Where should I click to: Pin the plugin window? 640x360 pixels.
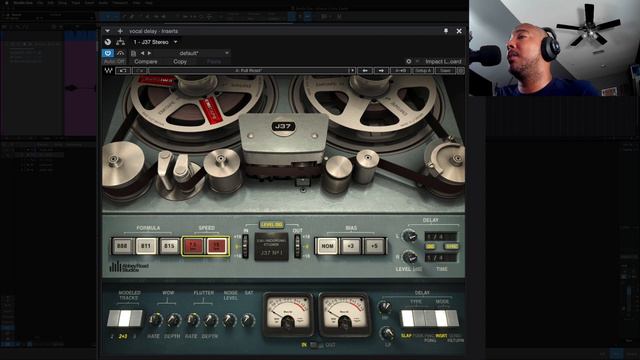click(446, 31)
